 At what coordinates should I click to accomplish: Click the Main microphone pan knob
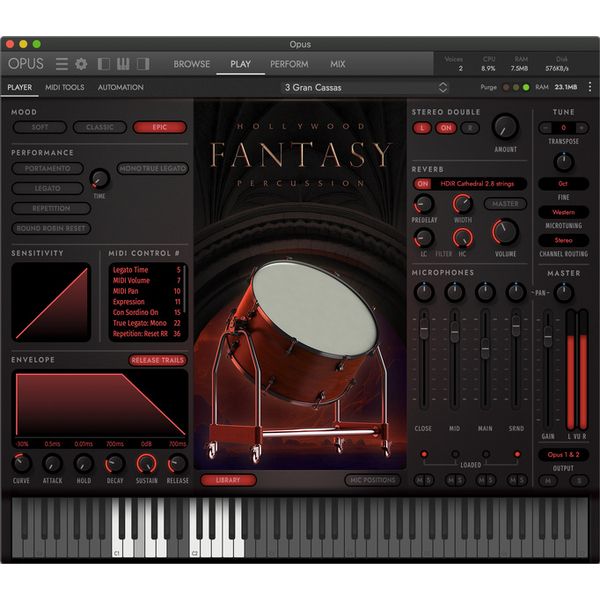[485, 292]
